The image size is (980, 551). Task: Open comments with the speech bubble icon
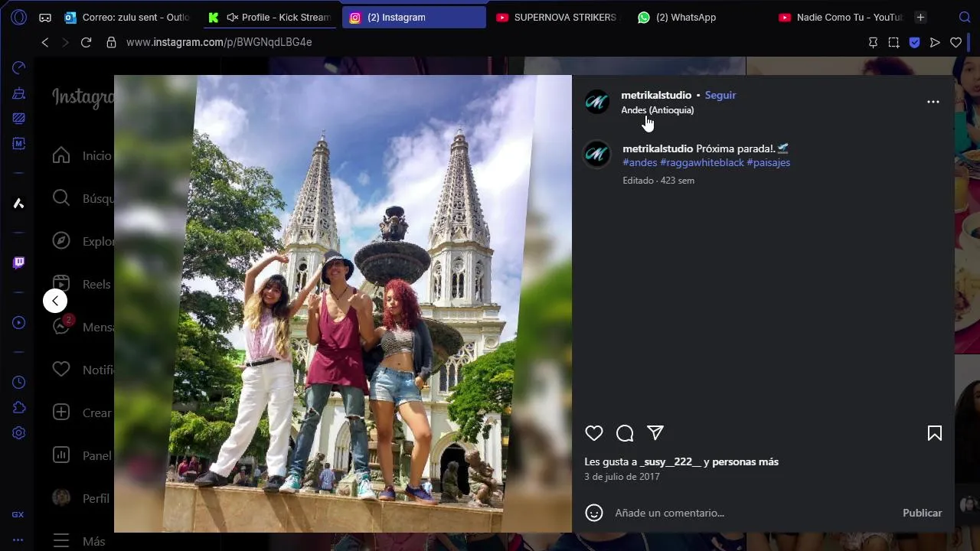[x=625, y=433]
